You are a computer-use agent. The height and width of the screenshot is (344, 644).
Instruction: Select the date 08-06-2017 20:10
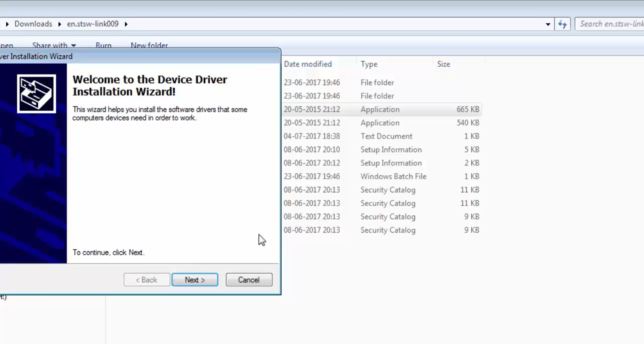pos(312,150)
